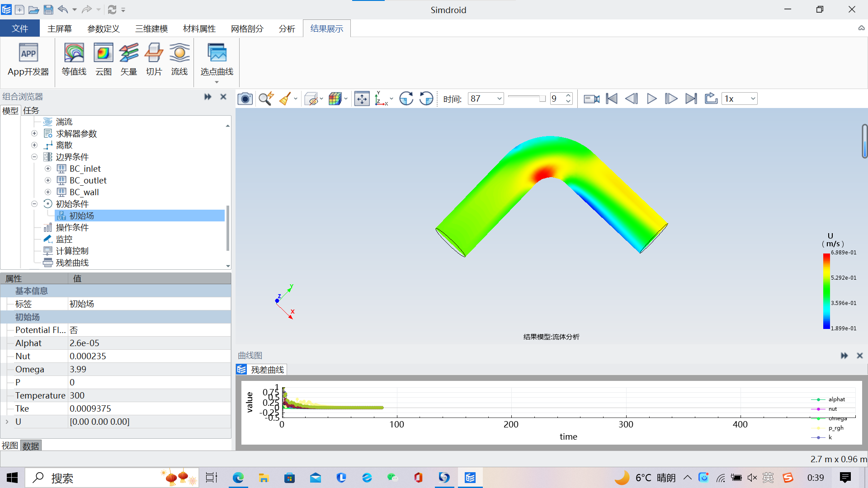The width and height of the screenshot is (868, 488).
Task: Collapse the 初始条件 tree node
Action: click(x=34, y=204)
